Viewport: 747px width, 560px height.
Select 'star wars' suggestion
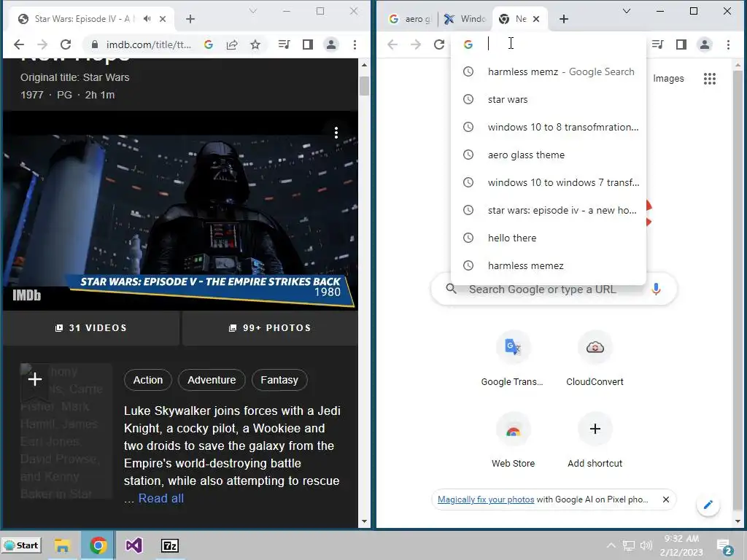tap(549, 99)
